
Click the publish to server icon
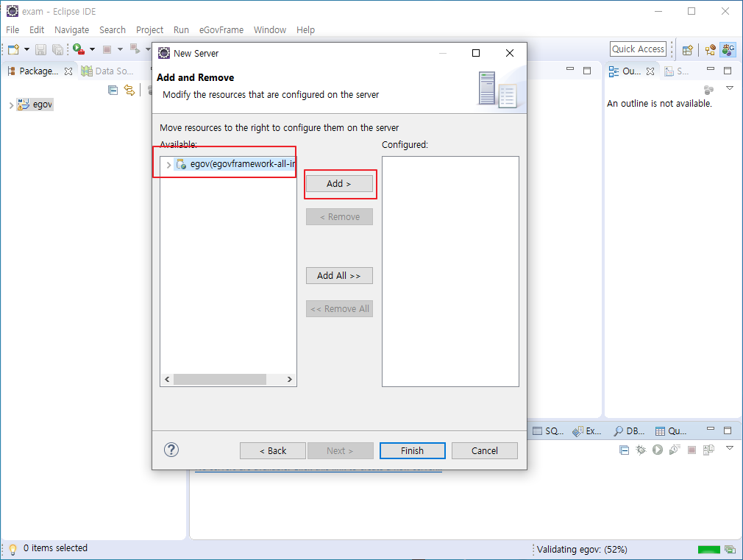pyautogui.click(x=708, y=450)
